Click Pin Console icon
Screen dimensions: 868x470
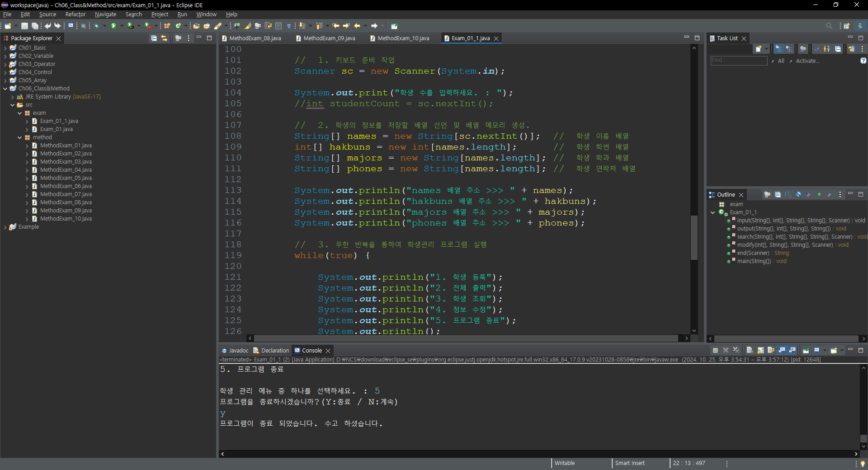(806, 350)
